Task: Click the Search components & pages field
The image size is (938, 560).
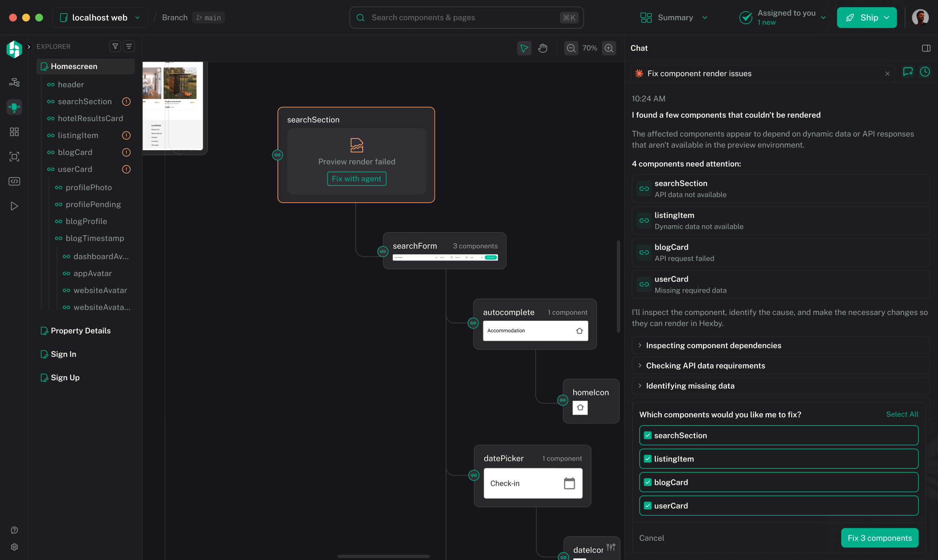Action: (466, 17)
